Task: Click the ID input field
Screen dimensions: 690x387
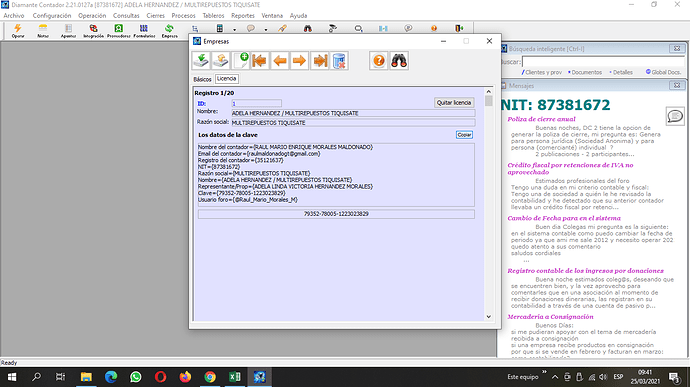Action: coord(257,103)
